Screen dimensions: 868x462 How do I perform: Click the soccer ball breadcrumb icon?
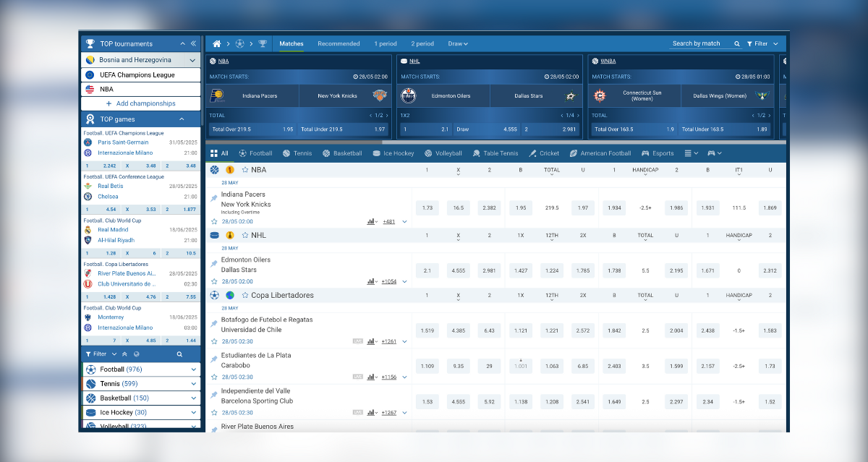(x=239, y=43)
